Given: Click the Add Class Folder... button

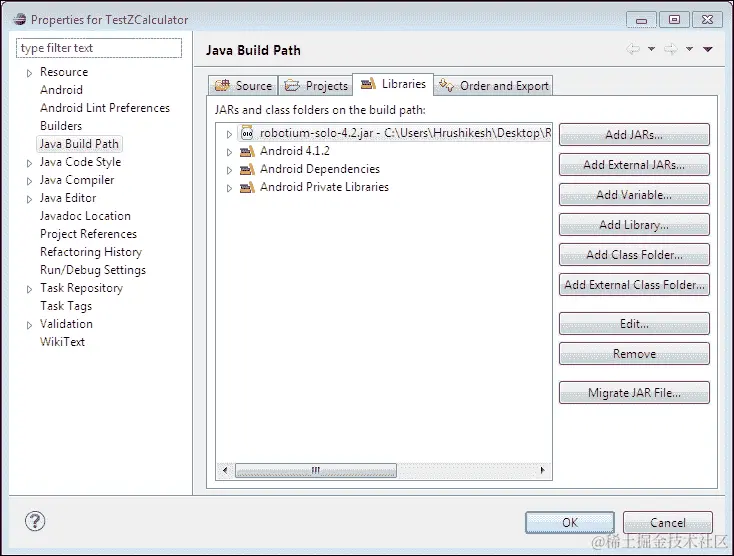Looking at the screenshot, I should 634,255.
